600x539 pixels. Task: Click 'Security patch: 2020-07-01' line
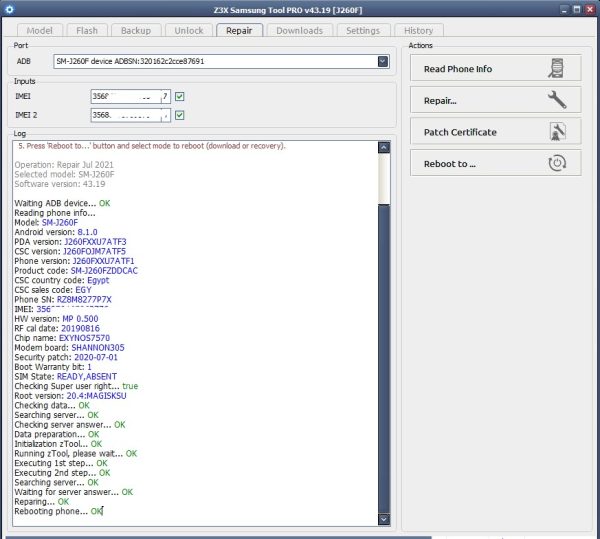tap(66, 357)
